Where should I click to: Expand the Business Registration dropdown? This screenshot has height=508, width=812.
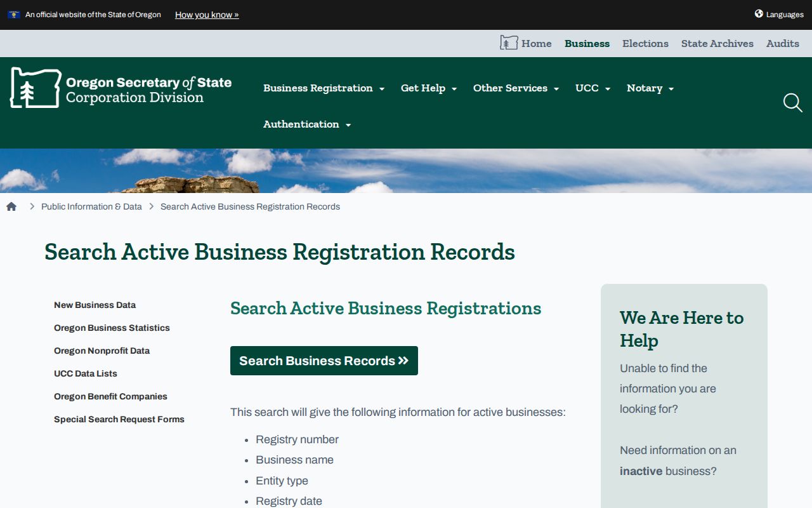click(324, 88)
